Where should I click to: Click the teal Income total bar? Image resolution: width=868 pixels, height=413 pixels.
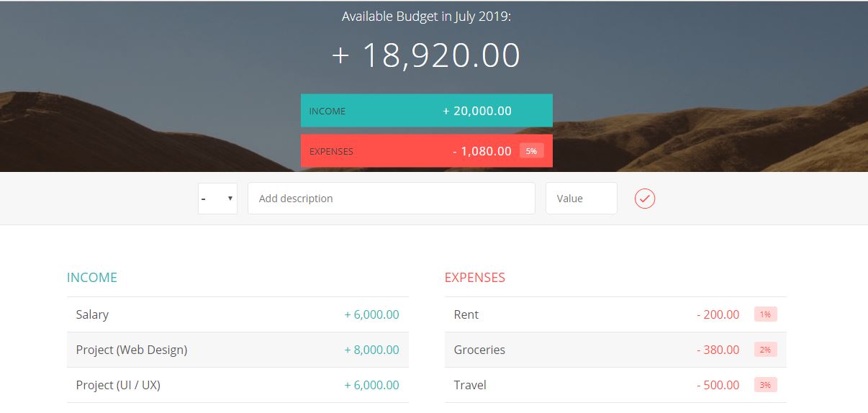tap(426, 111)
